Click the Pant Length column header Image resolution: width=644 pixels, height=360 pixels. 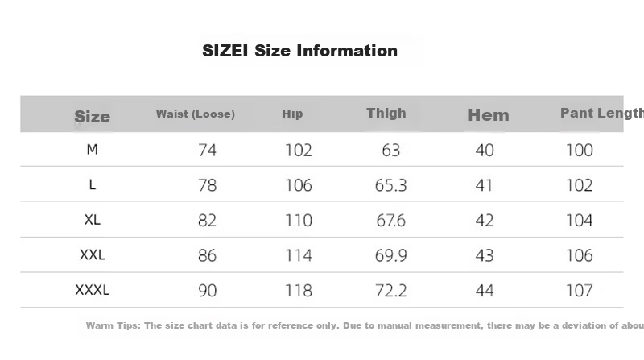[601, 113]
